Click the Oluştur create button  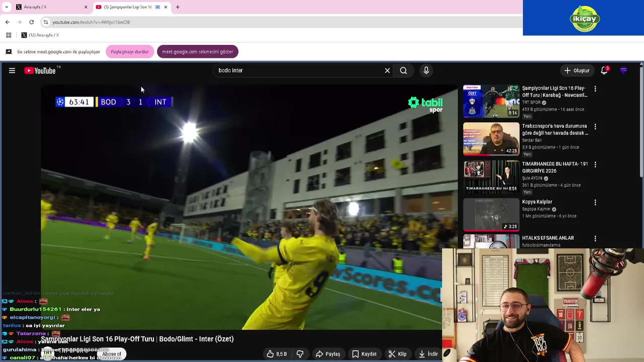click(x=577, y=71)
